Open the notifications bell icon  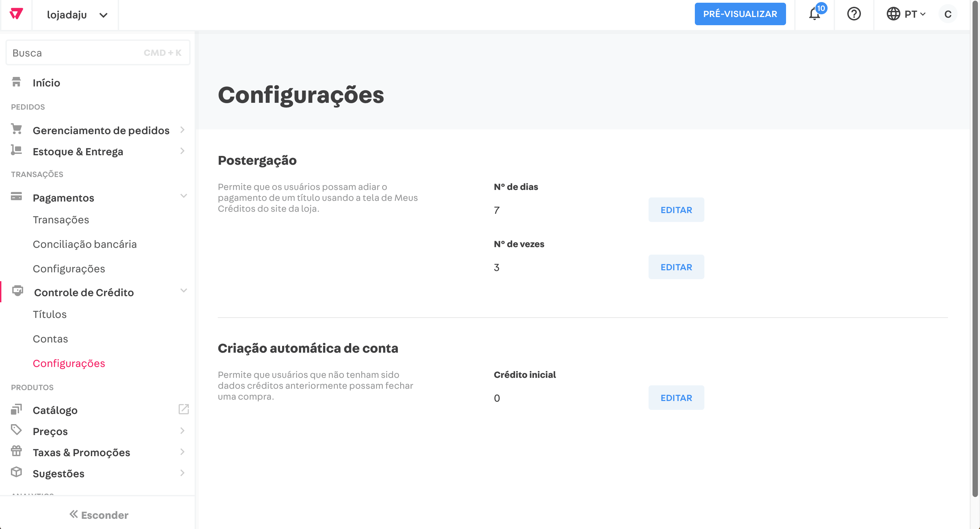[814, 14]
